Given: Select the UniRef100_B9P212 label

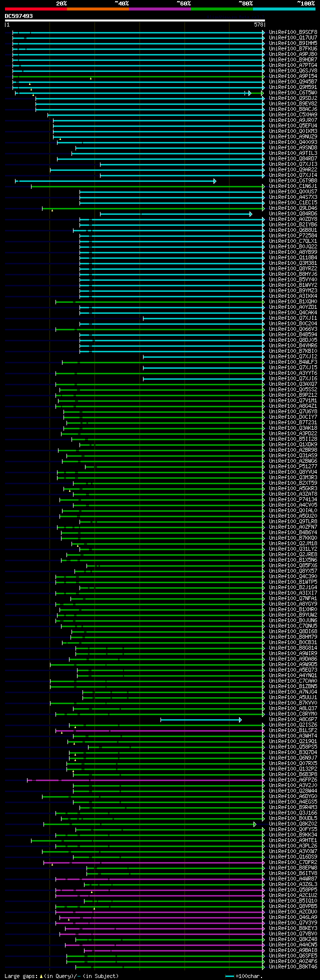Looking at the screenshot, I should tap(293, 395).
